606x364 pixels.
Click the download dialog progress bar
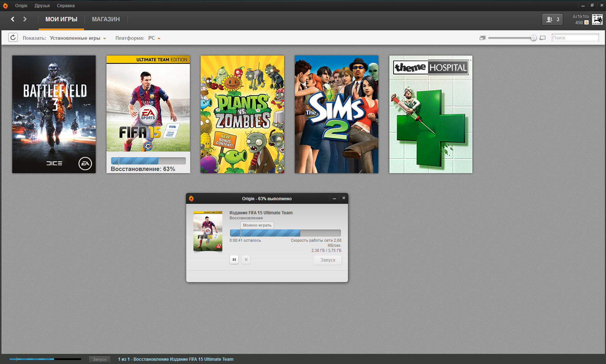click(x=285, y=233)
